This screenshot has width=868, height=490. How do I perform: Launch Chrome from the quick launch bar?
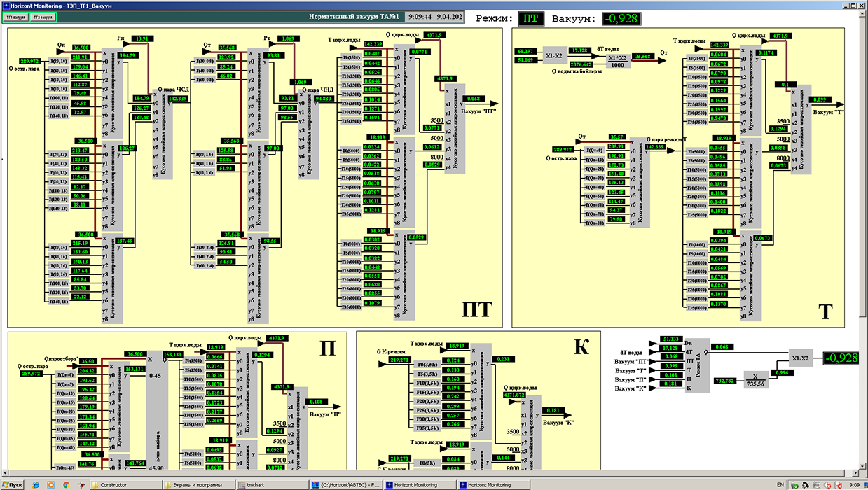tap(65, 484)
